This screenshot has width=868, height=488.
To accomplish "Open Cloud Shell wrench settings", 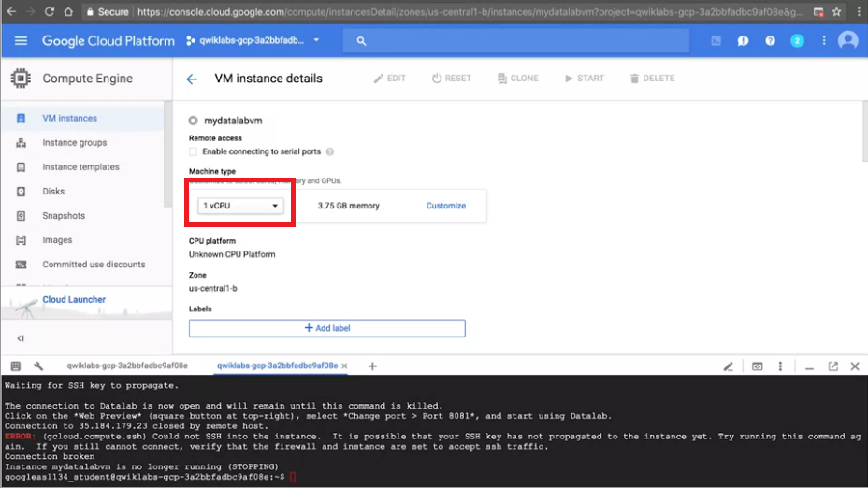I will 38,366.
